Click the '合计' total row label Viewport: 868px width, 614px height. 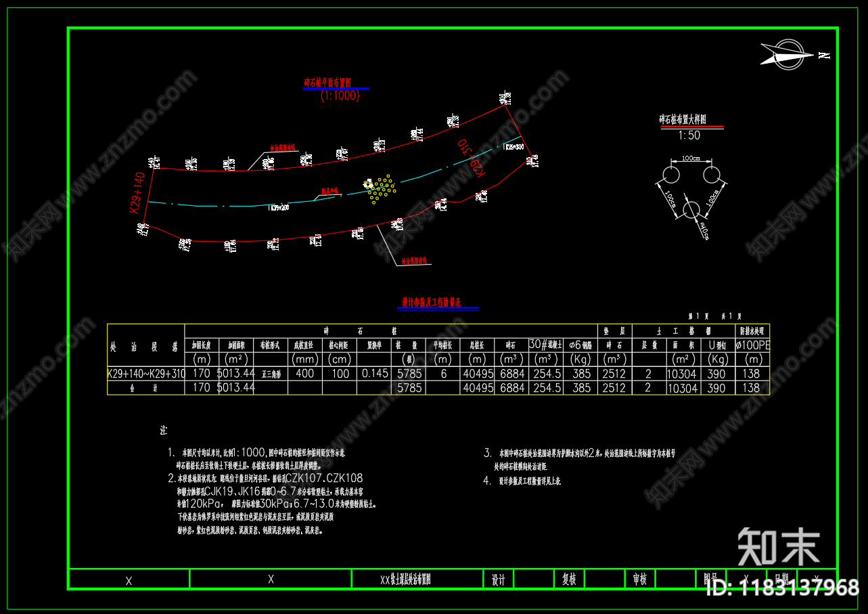[145, 388]
